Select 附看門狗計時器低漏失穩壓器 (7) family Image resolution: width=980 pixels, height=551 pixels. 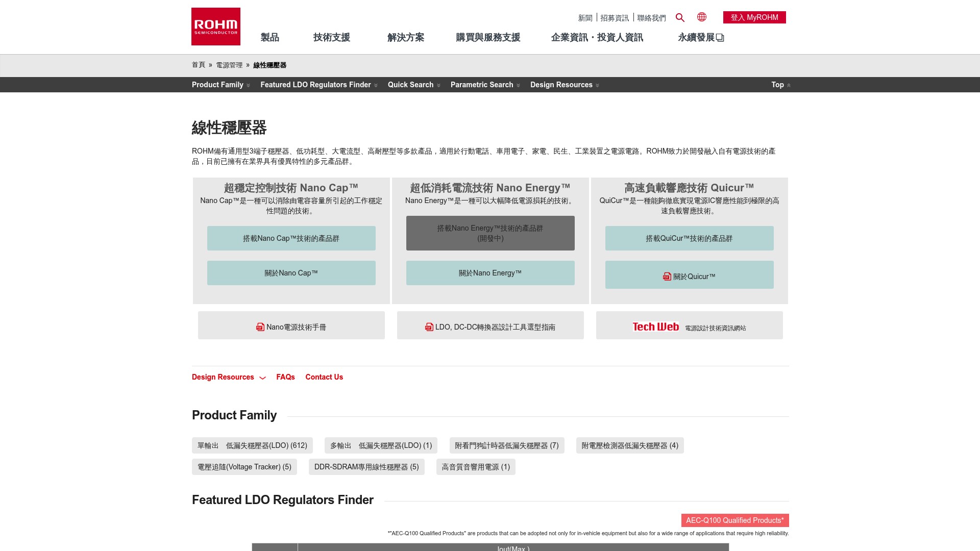tap(507, 445)
